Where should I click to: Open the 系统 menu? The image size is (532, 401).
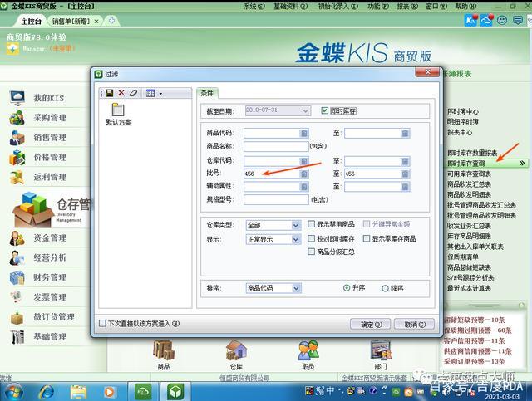click(x=254, y=7)
